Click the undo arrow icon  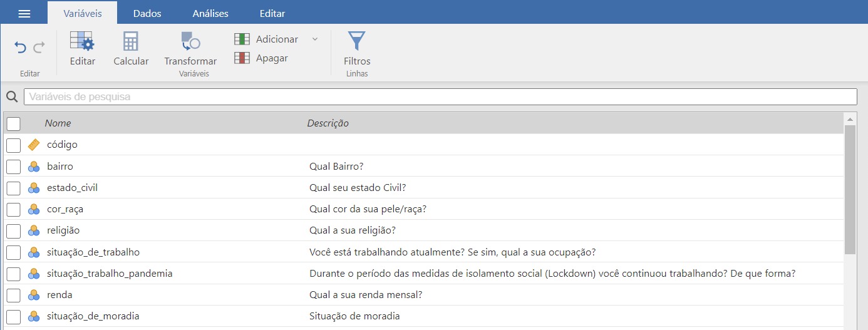[x=20, y=48]
